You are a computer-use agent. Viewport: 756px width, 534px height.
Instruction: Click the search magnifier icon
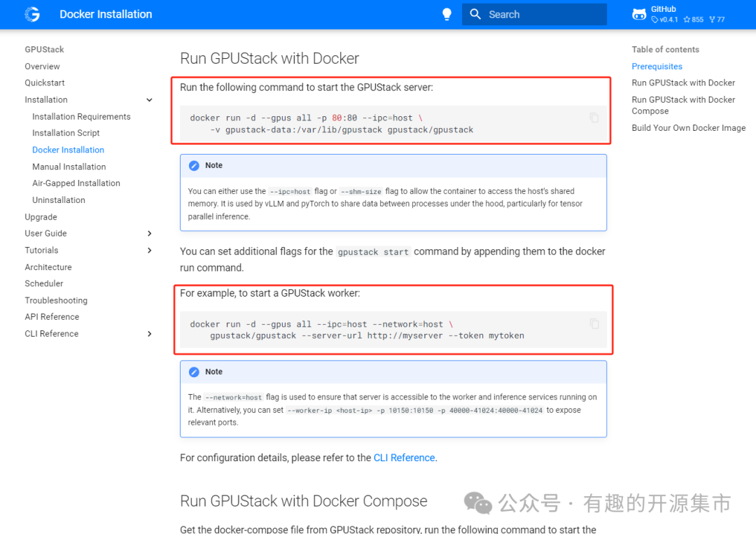point(475,15)
